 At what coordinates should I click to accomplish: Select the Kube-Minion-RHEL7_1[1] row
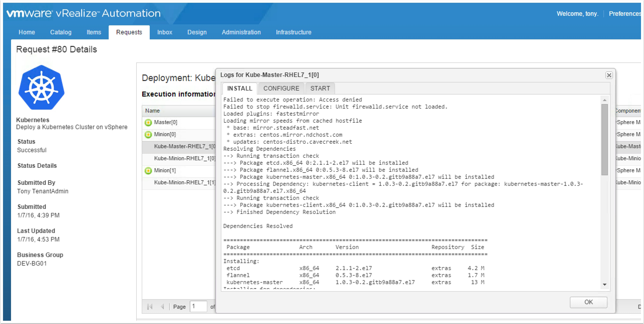[x=184, y=183]
